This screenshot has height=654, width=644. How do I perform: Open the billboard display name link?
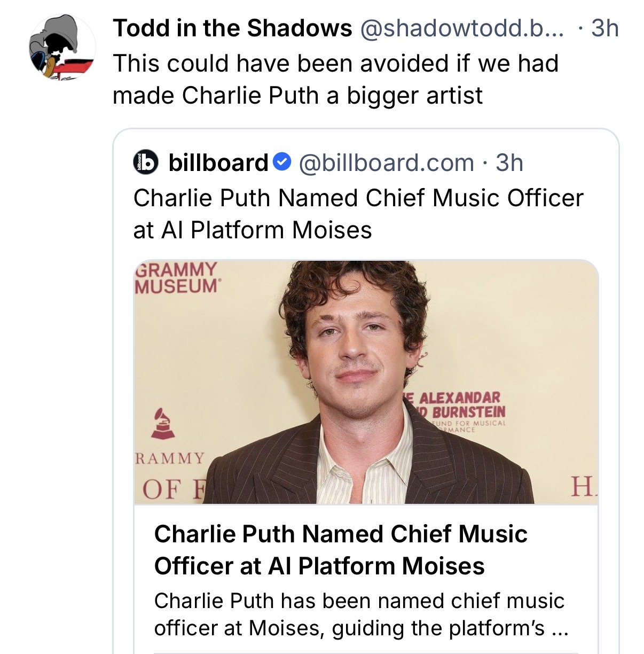218,162
